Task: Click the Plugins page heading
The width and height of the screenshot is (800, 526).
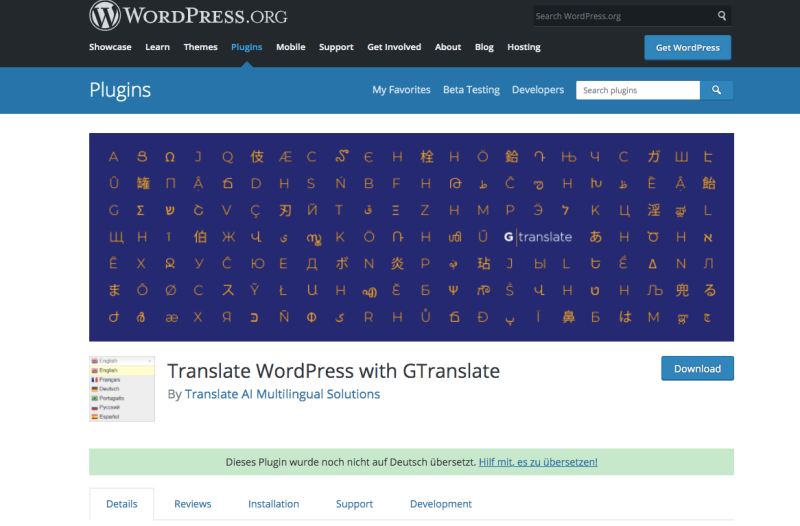Action: click(120, 90)
